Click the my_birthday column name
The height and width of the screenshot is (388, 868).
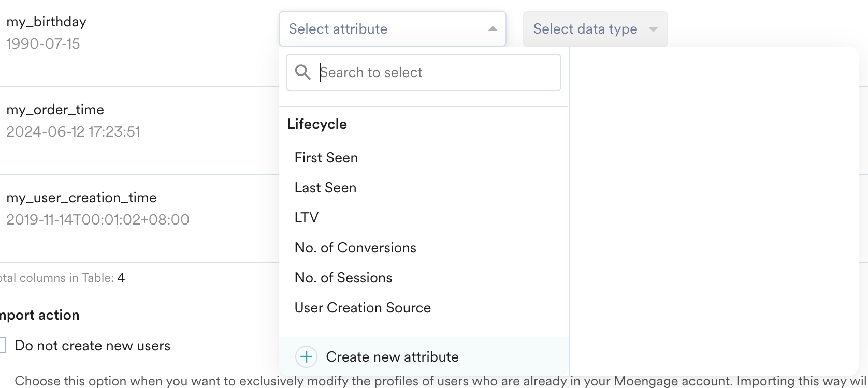pyautogui.click(x=47, y=22)
